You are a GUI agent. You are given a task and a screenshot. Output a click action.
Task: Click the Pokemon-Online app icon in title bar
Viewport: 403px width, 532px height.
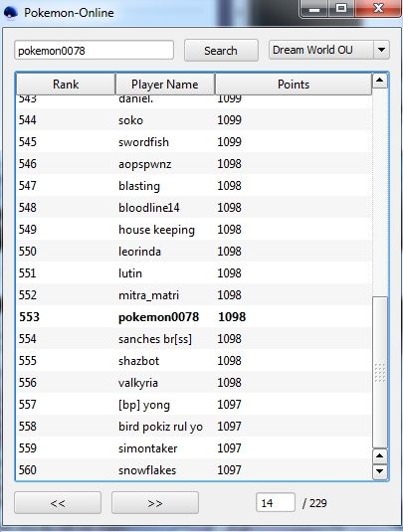pyautogui.click(x=11, y=13)
